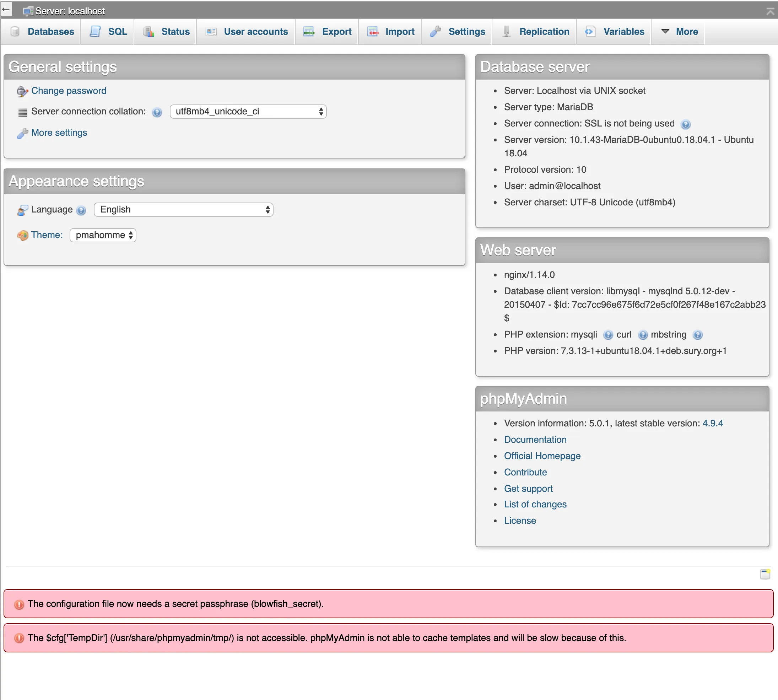Open help icon beside SSL is not being used
This screenshot has height=700, width=778.
click(x=685, y=124)
